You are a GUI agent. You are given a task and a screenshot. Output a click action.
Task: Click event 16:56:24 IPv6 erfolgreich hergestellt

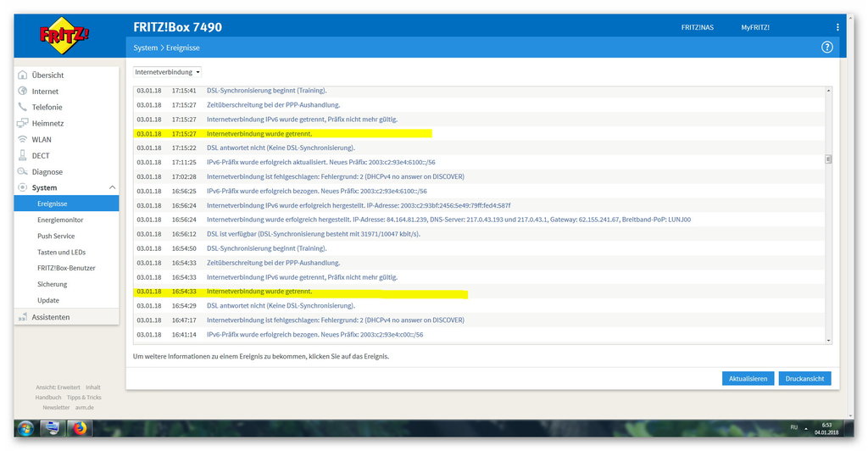point(480,205)
